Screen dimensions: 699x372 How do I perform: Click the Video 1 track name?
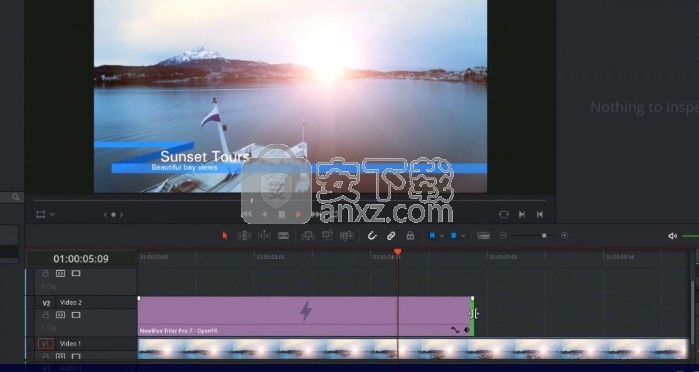[70, 343]
